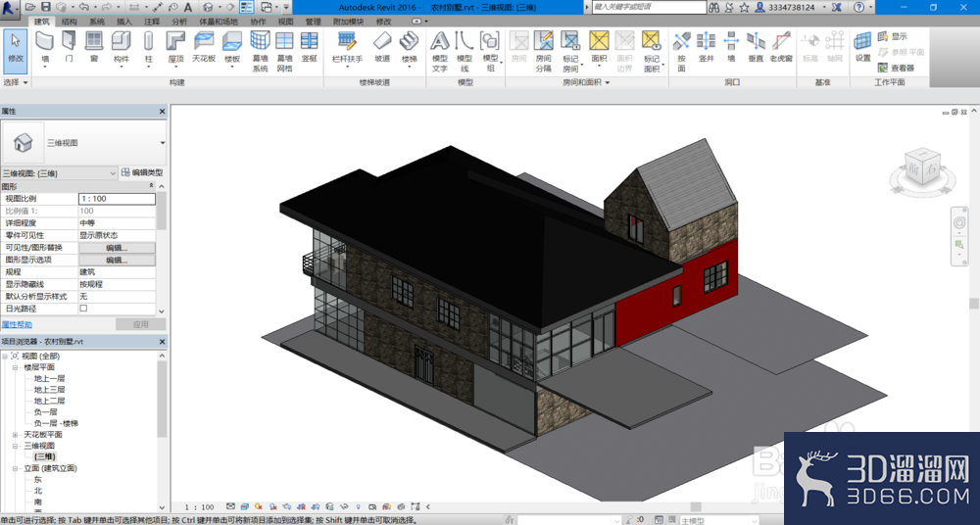Switch to the 结构 ribbon tab
Viewport: 980px width, 525px height.
coord(70,22)
